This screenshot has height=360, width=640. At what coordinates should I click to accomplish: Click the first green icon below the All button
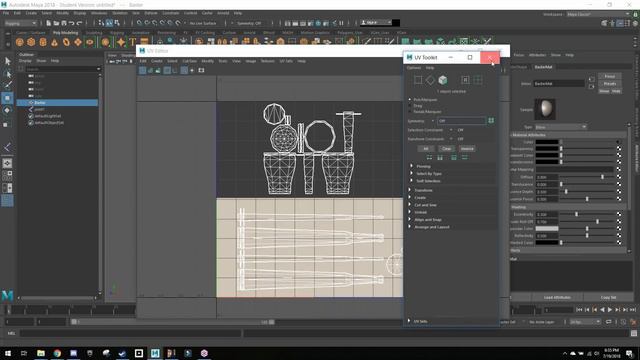[x=429, y=158]
